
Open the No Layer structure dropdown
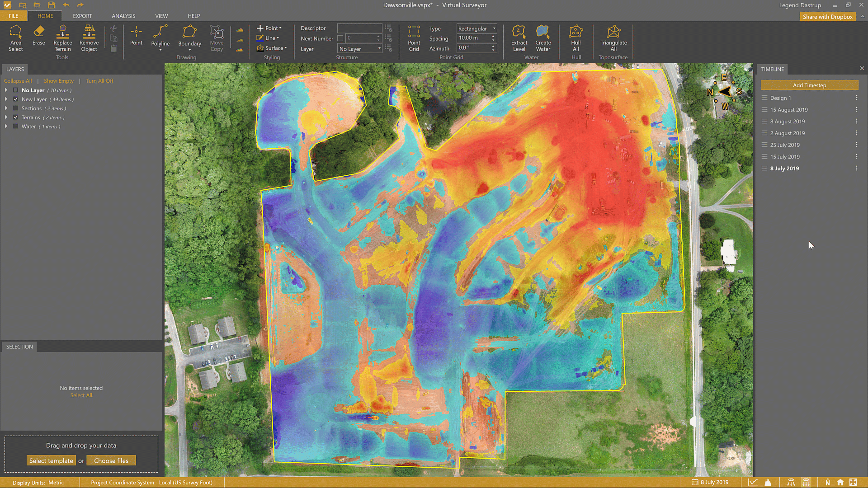click(x=360, y=49)
